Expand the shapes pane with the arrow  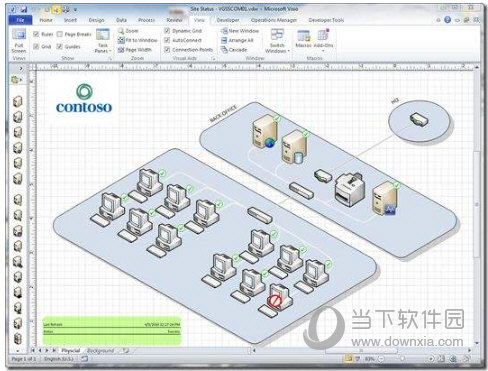[21, 68]
